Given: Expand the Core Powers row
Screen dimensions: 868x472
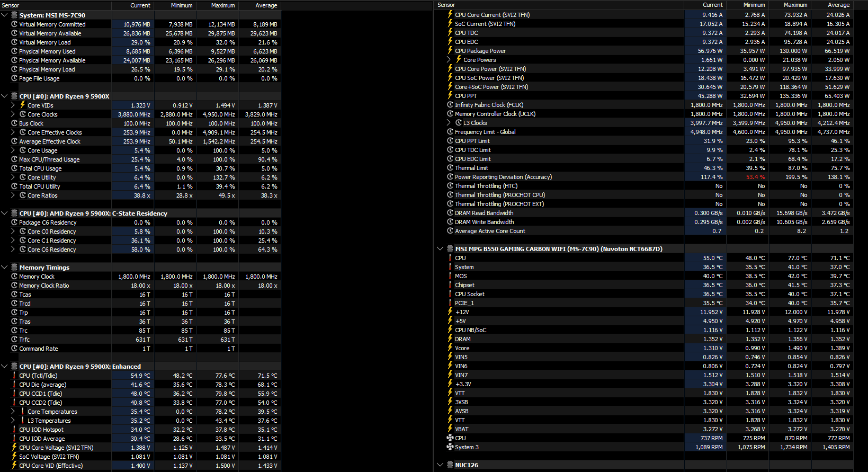Looking at the screenshot, I should pos(449,60).
